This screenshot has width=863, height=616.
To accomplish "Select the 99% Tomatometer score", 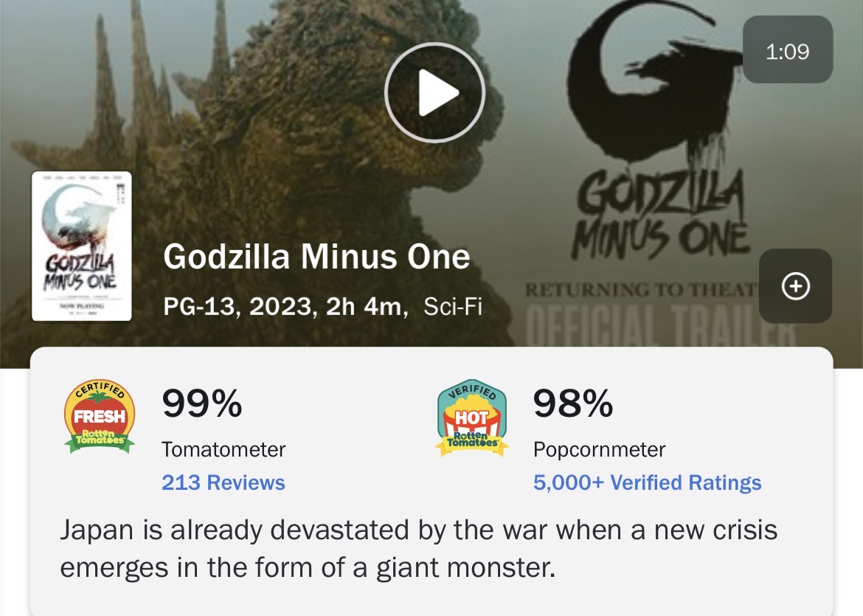I will [201, 404].
